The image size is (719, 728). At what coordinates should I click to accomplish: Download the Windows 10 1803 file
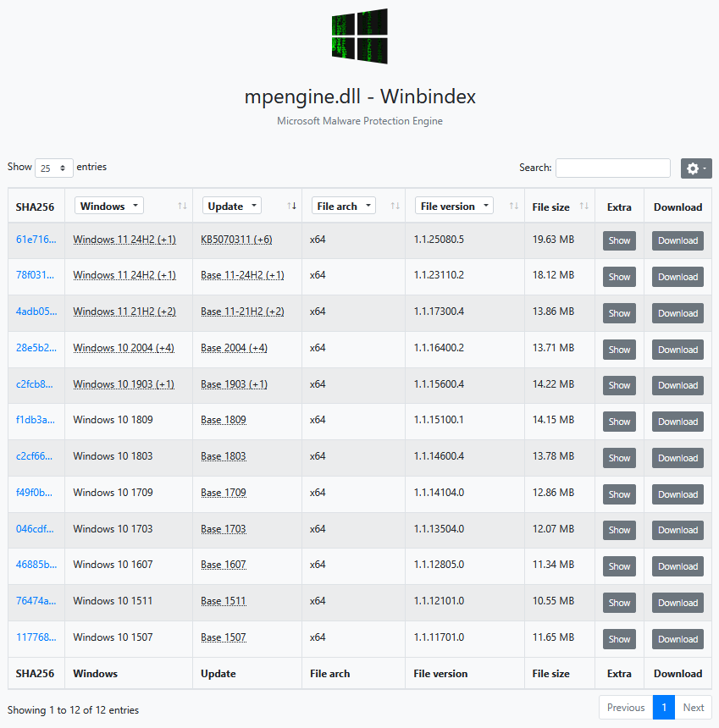click(x=678, y=458)
